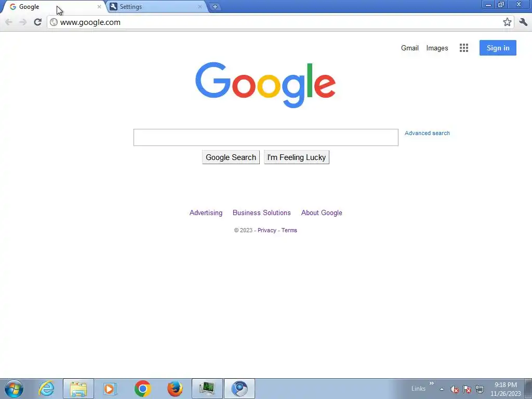
Task: Open Windows Explorer from the taskbar
Action: coord(78,389)
